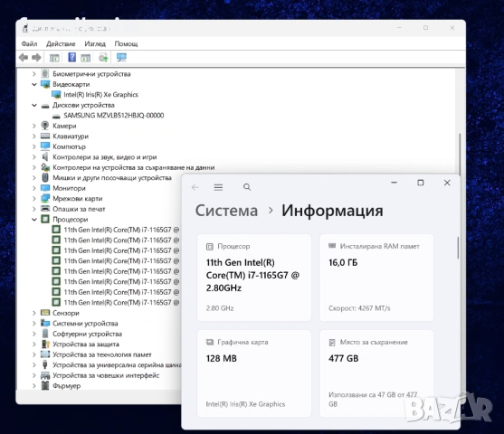Click the Процесор info card
Screen dimensions: 504x434
point(254,278)
